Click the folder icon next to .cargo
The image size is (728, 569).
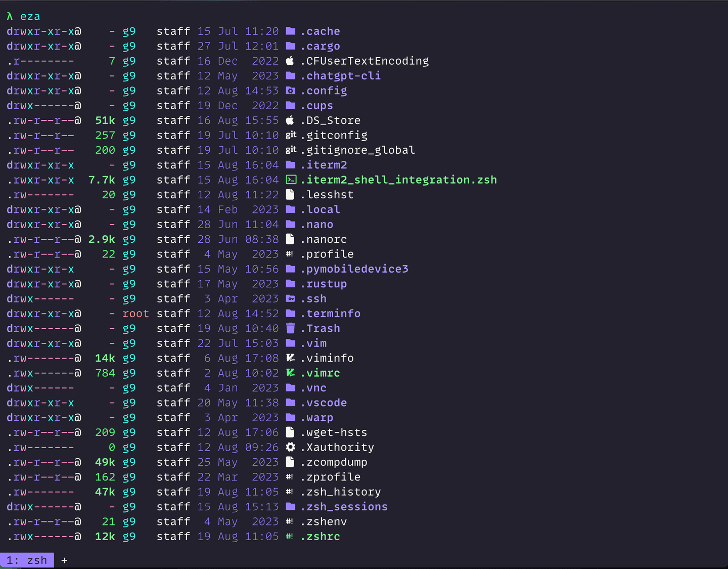pyautogui.click(x=290, y=46)
